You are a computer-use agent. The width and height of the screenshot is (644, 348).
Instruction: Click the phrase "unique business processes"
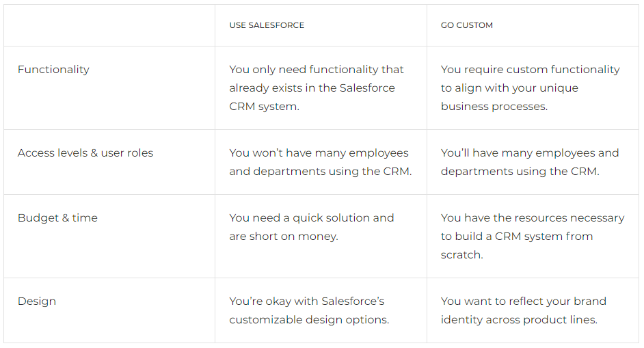pyautogui.click(x=509, y=97)
